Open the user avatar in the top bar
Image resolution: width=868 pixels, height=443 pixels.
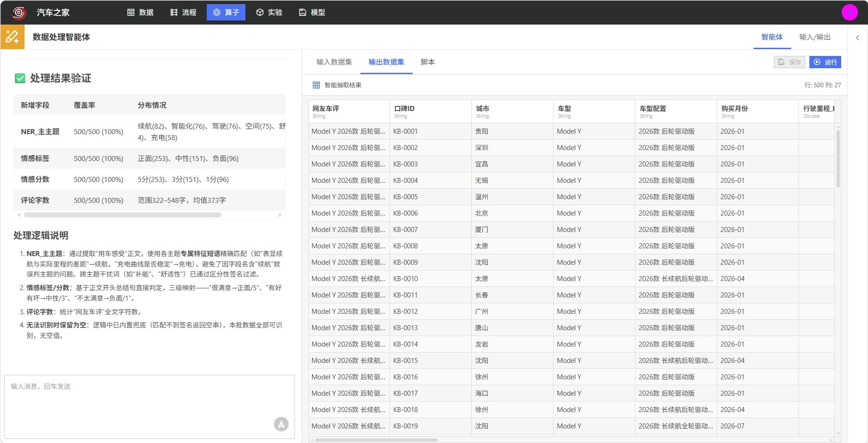tap(849, 12)
